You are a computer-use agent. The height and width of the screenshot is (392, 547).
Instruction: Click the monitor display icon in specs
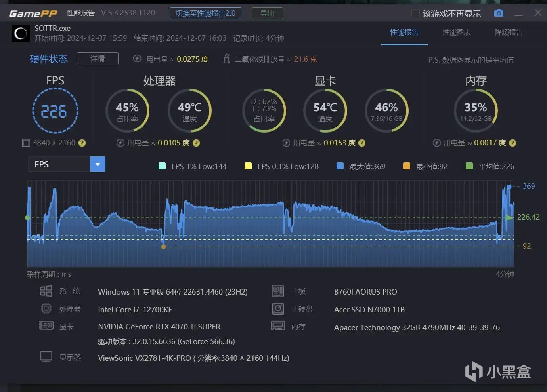coord(46,357)
